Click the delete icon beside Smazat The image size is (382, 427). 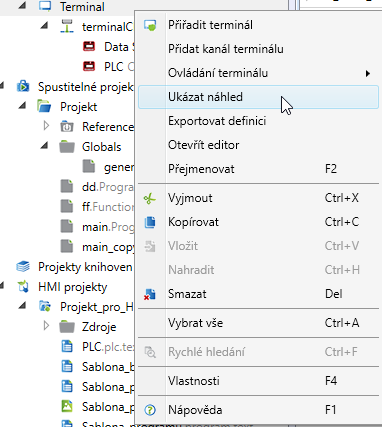tap(150, 294)
